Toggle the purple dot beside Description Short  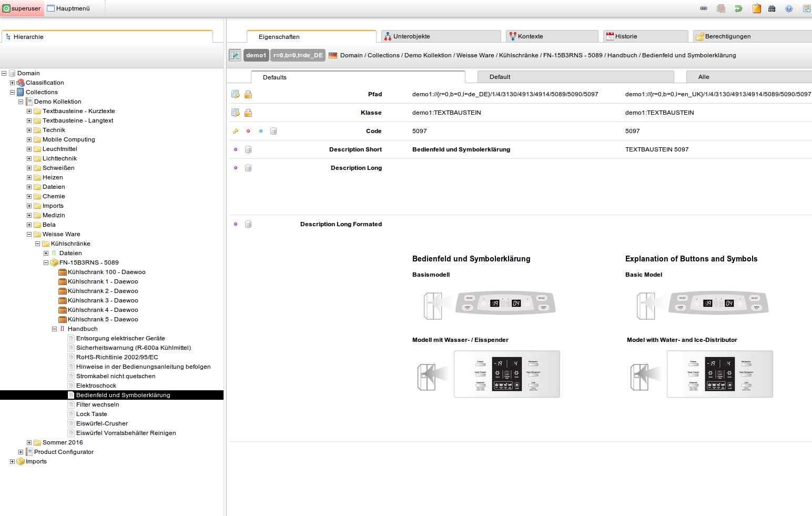[x=236, y=149]
